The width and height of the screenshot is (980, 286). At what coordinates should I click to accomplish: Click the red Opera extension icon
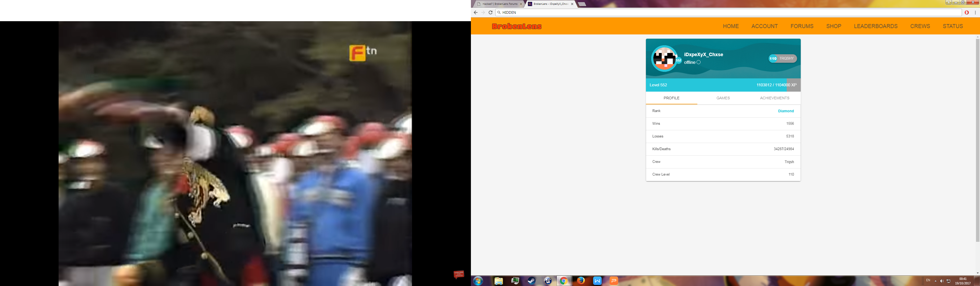(x=967, y=12)
